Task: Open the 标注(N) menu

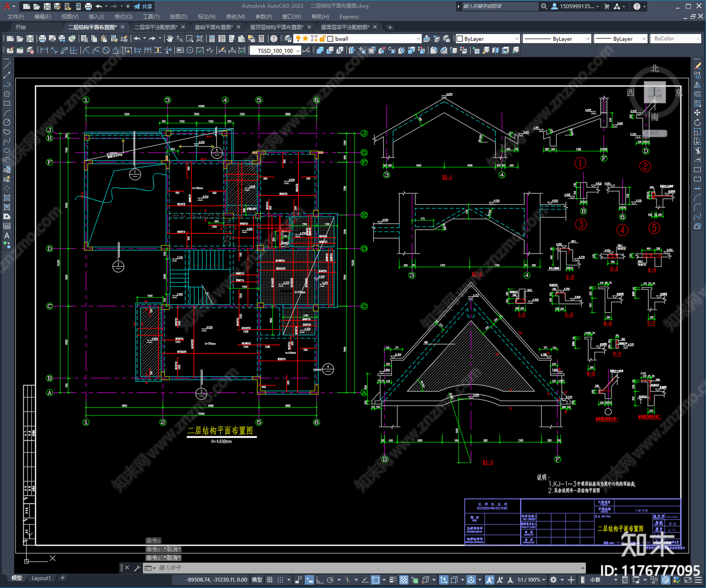Action: (207, 16)
